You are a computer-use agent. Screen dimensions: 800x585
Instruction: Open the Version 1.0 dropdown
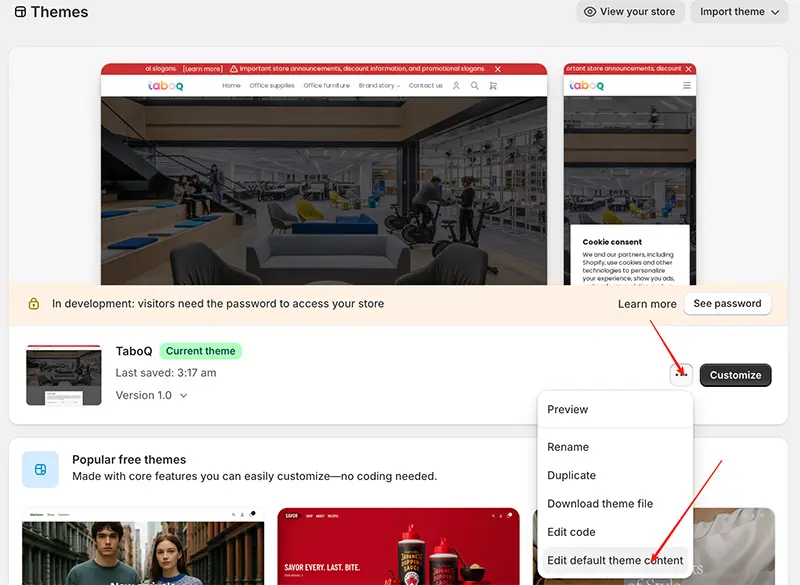[150, 395]
